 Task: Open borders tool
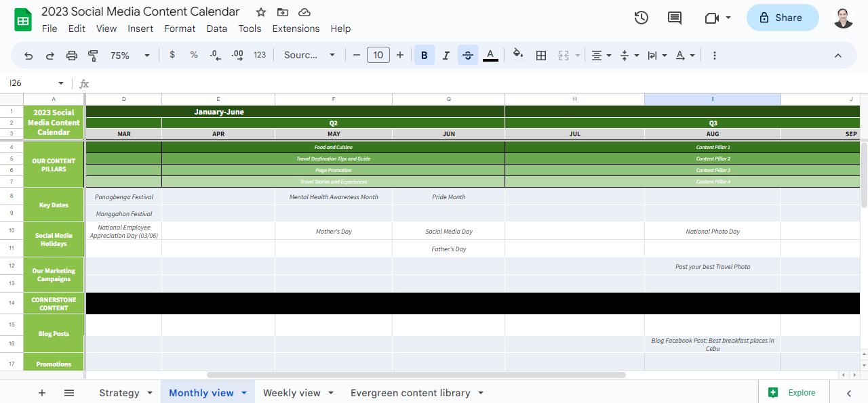pos(541,56)
